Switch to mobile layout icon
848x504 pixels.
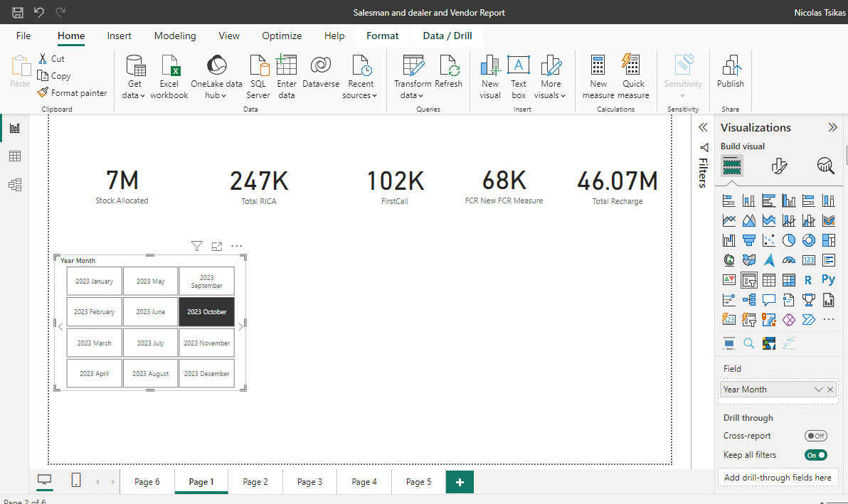[x=76, y=480]
